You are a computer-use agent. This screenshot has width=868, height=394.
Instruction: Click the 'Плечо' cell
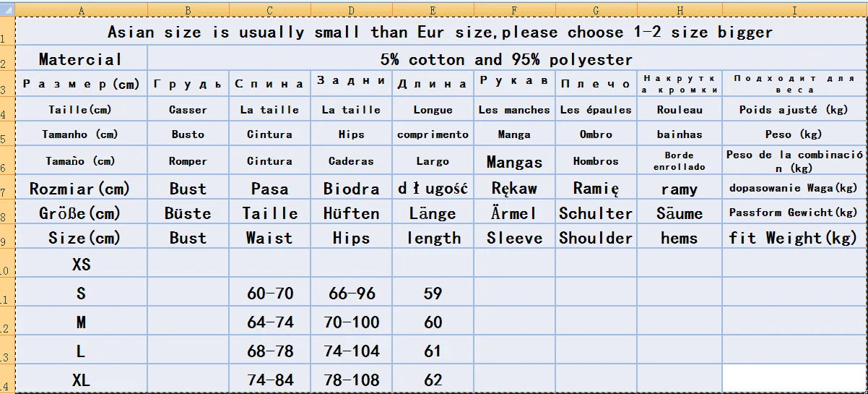[596, 83]
